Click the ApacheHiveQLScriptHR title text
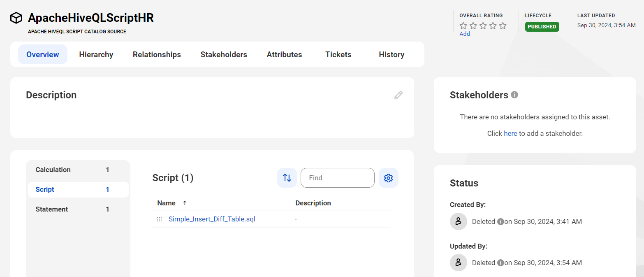The image size is (644, 277). pos(91,18)
